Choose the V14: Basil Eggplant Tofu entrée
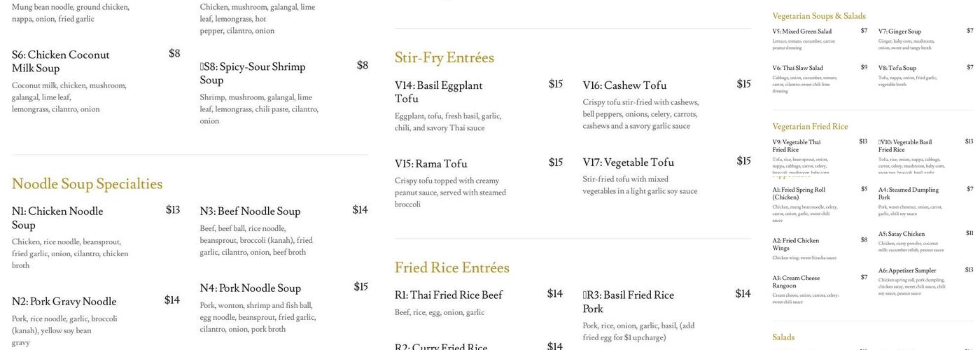The image size is (980, 350). 438,92
